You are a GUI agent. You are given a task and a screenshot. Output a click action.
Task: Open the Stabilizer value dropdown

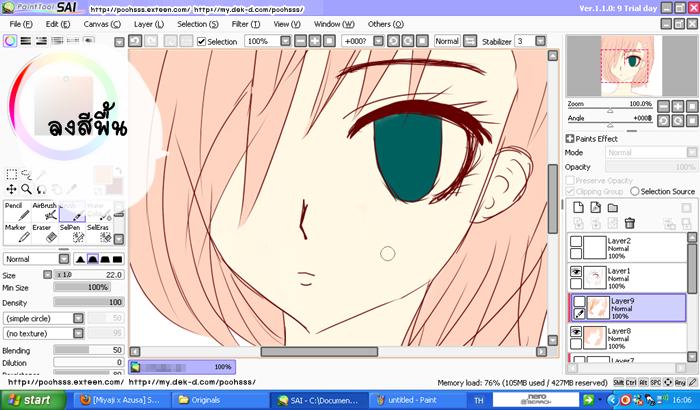click(x=540, y=41)
